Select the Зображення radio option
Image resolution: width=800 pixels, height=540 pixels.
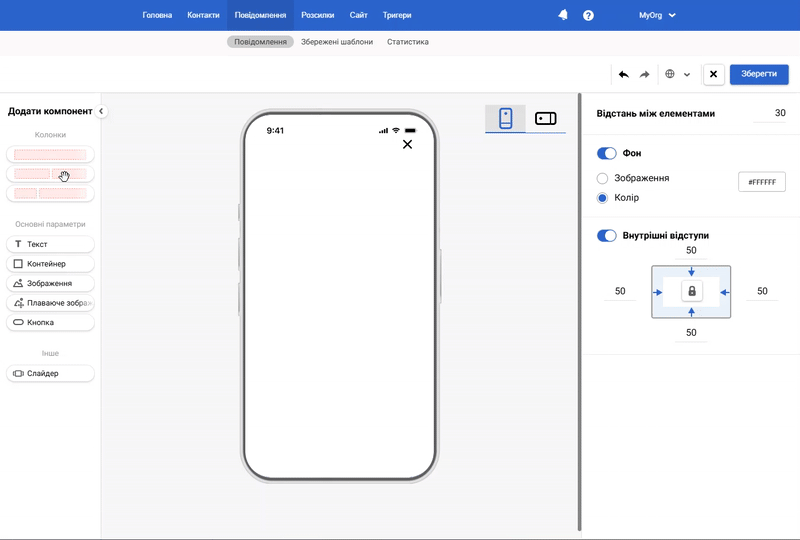pyautogui.click(x=602, y=178)
